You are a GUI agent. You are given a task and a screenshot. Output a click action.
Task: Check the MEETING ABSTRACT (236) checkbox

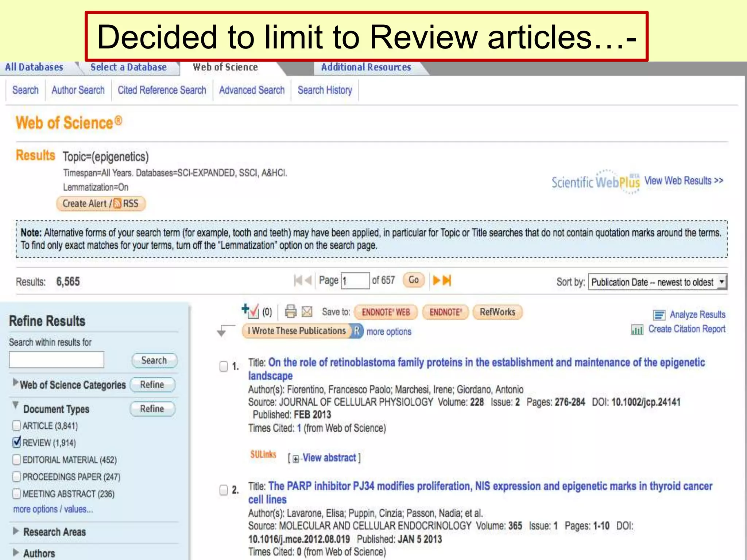[16, 494]
